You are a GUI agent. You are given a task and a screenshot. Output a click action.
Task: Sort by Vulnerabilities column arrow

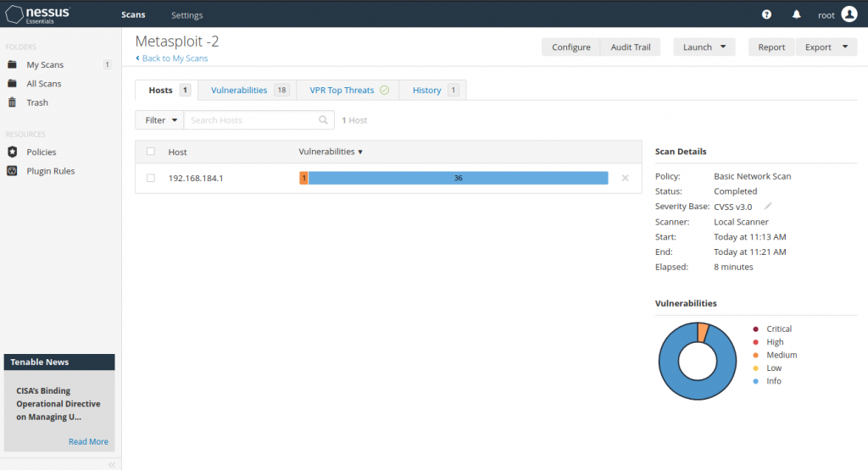click(360, 152)
